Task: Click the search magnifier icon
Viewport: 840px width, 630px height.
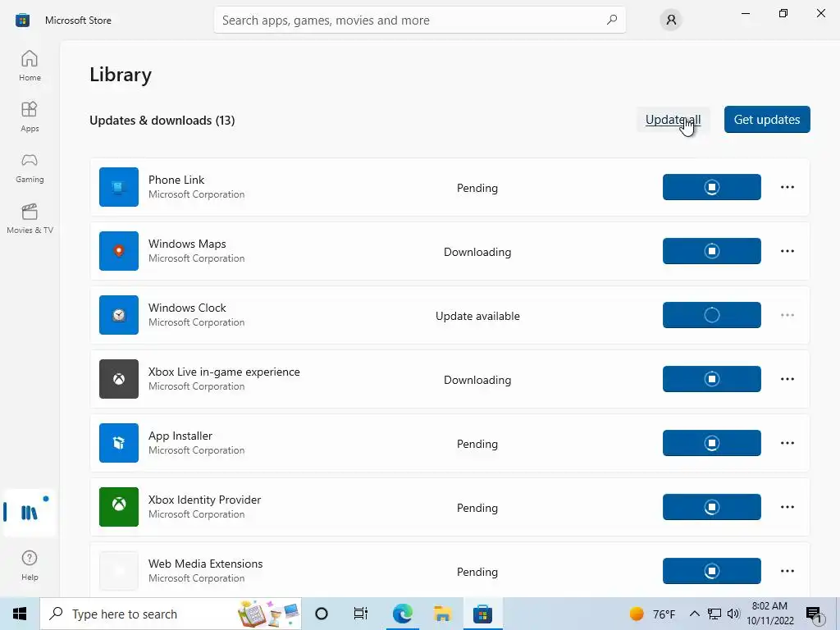Action: [x=611, y=20]
